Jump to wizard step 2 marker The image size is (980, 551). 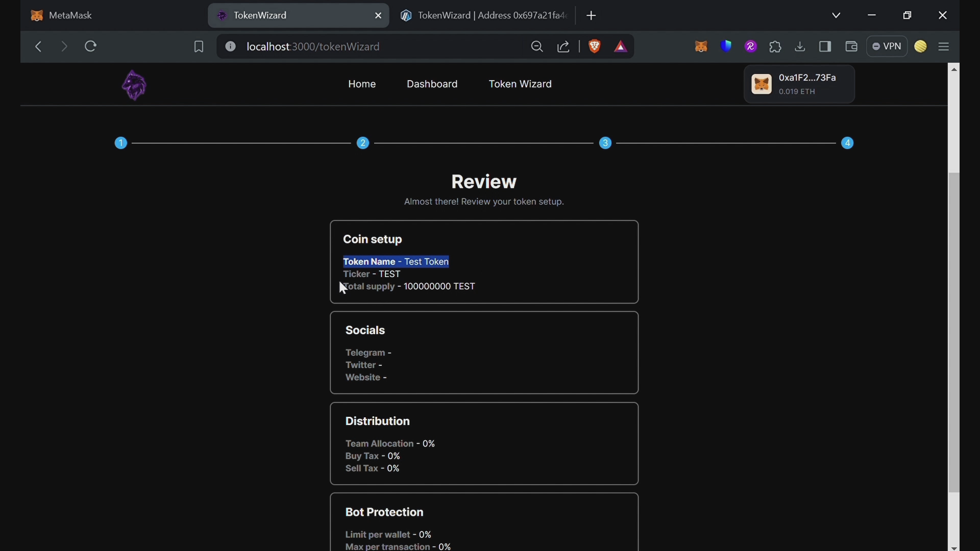(x=363, y=143)
